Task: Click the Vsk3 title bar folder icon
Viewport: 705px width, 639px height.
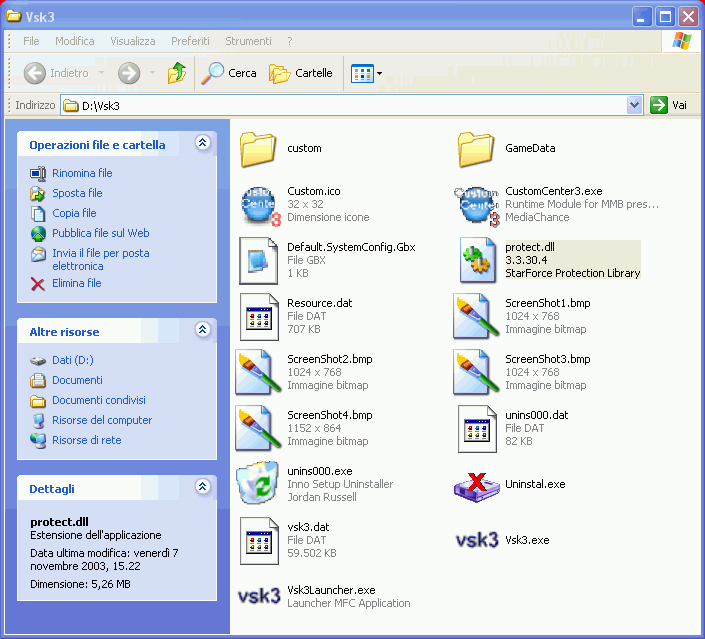Action: pos(14,16)
